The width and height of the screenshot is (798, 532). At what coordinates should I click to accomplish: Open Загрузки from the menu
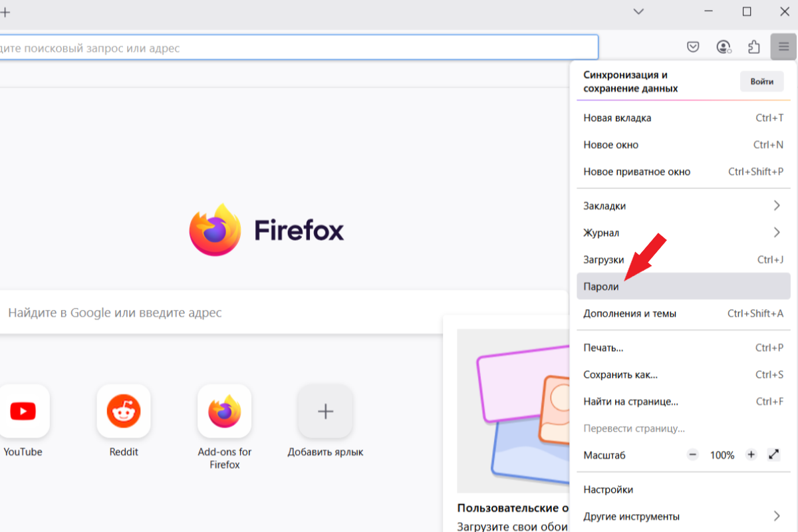pos(684,260)
